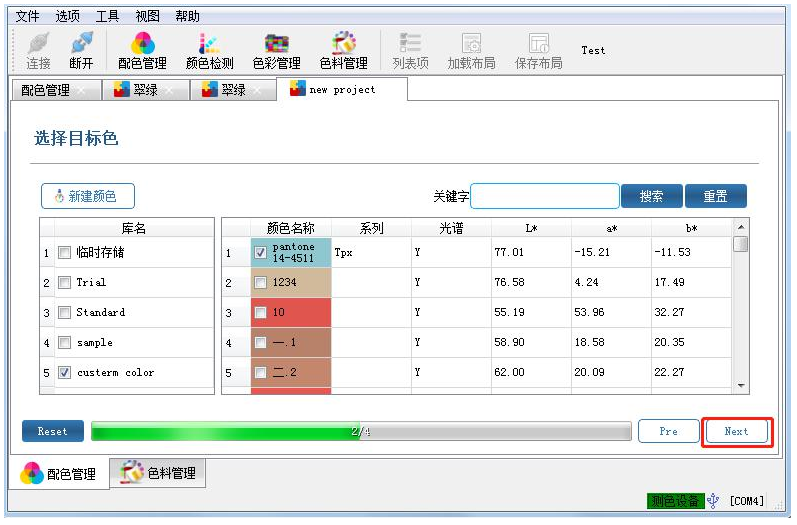The image size is (797, 525).
Task: Open the 颜色检测 color detection tool
Action: pyautogui.click(x=209, y=49)
